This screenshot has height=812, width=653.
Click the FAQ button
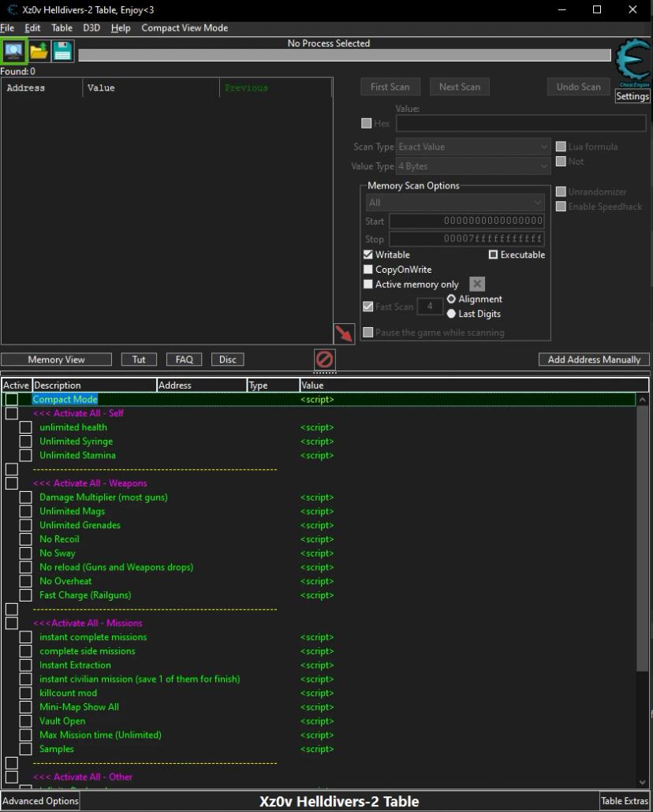[x=184, y=359]
